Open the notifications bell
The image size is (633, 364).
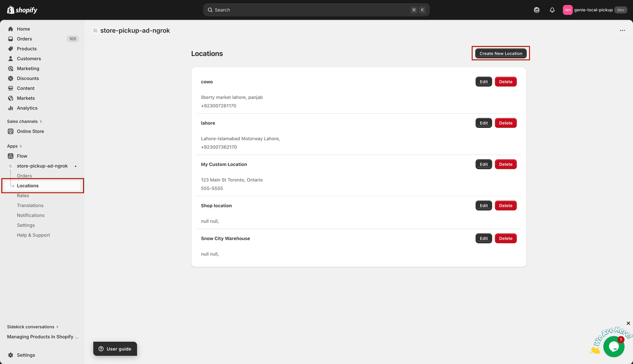(x=552, y=10)
